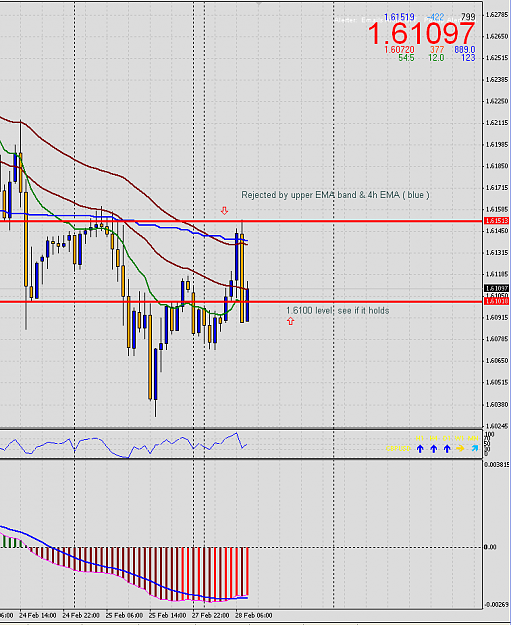The width and height of the screenshot is (511, 625).
Task: Click the '27 Feb 22:00' time axis label
Action: [210, 615]
